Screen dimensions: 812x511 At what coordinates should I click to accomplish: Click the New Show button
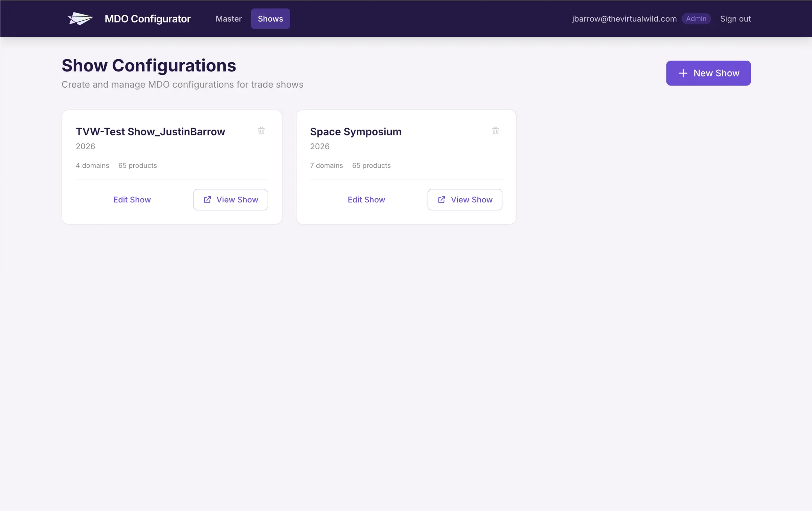coord(708,73)
